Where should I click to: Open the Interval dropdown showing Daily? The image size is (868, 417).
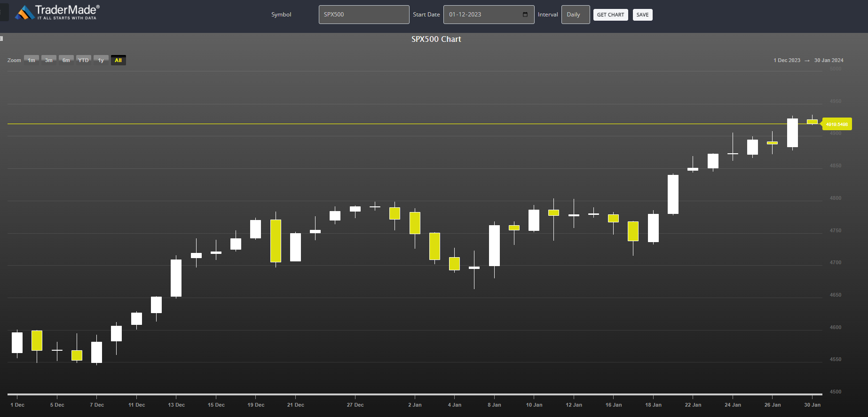click(576, 15)
